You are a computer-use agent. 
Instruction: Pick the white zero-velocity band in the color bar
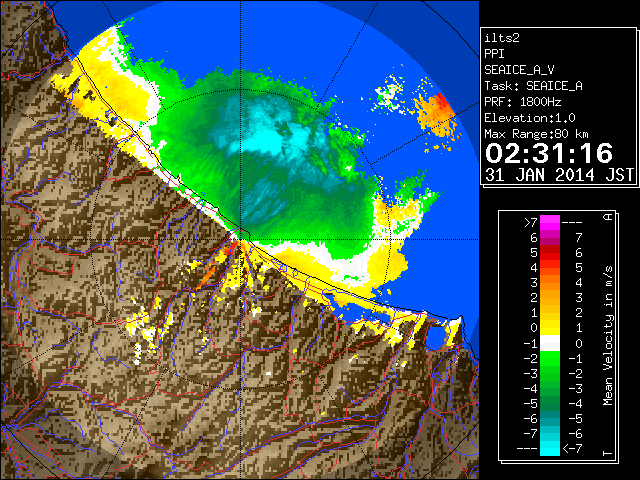550,343
